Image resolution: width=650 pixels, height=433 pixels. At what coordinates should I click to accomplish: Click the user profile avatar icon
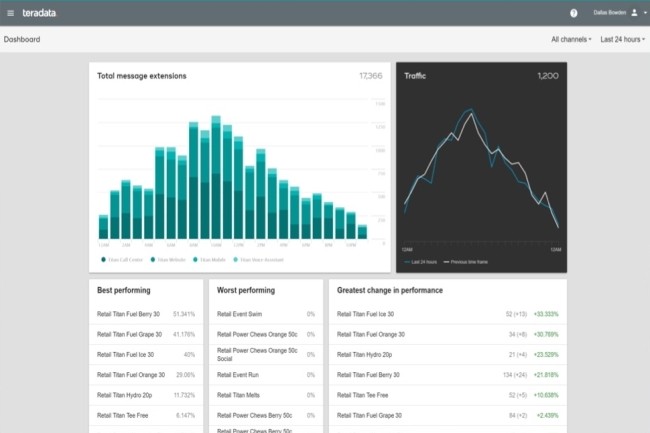tap(634, 13)
